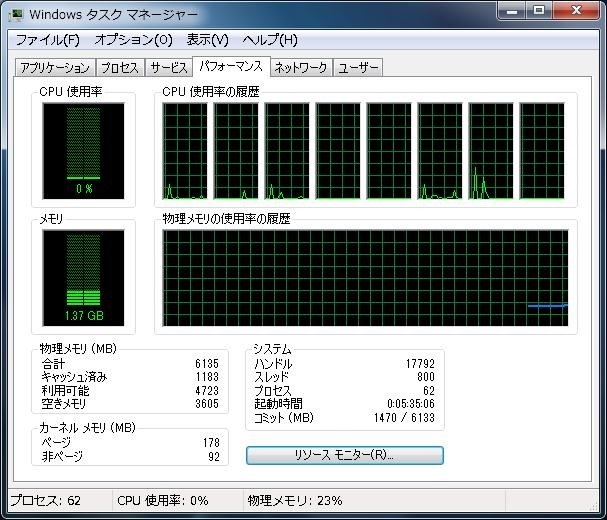This screenshot has height=520, width=607.
Task: Click the 非ページ value 92
Action: tap(214, 457)
